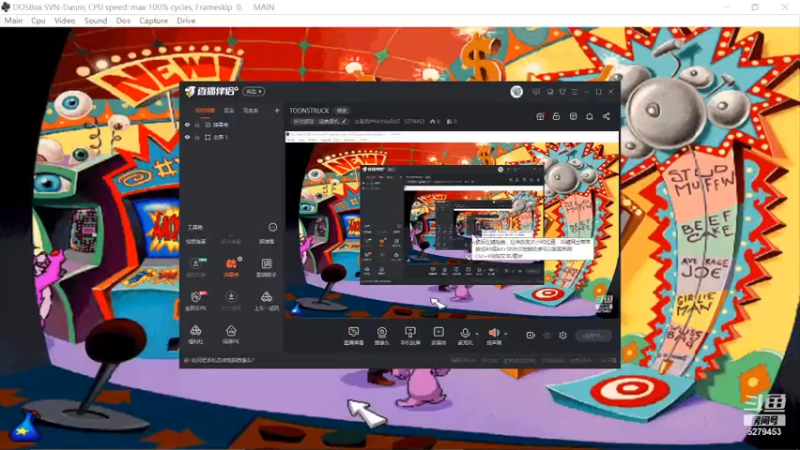Image resolution: width=800 pixels, height=450 pixels.
Task: Open the Capture menu in DOSBox
Action: click(153, 20)
